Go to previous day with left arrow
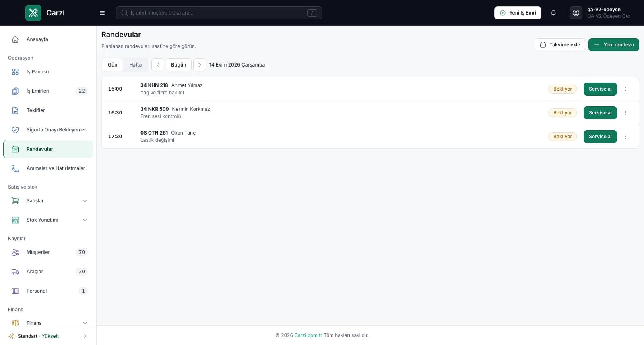This screenshot has width=644, height=345. coord(158,65)
